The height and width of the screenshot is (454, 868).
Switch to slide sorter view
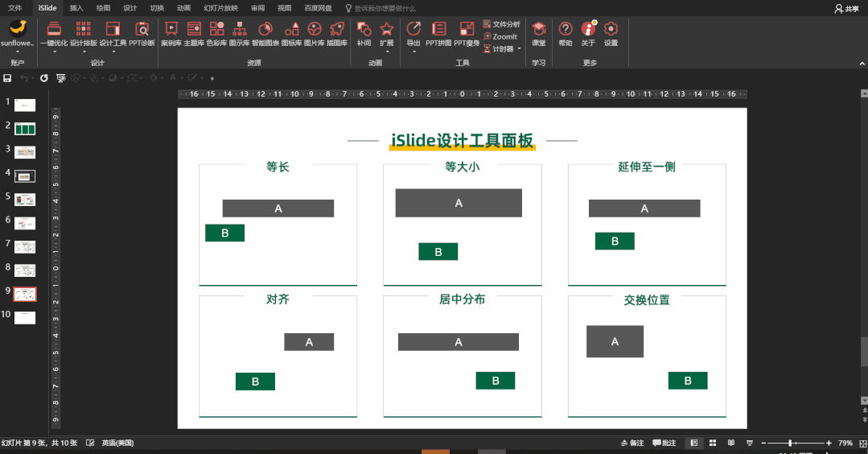pos(713,443)
